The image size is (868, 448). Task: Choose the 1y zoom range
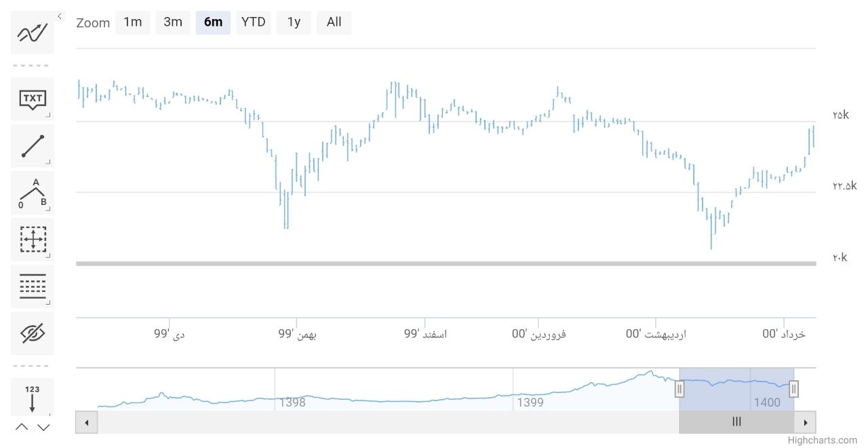click(294, 22)
